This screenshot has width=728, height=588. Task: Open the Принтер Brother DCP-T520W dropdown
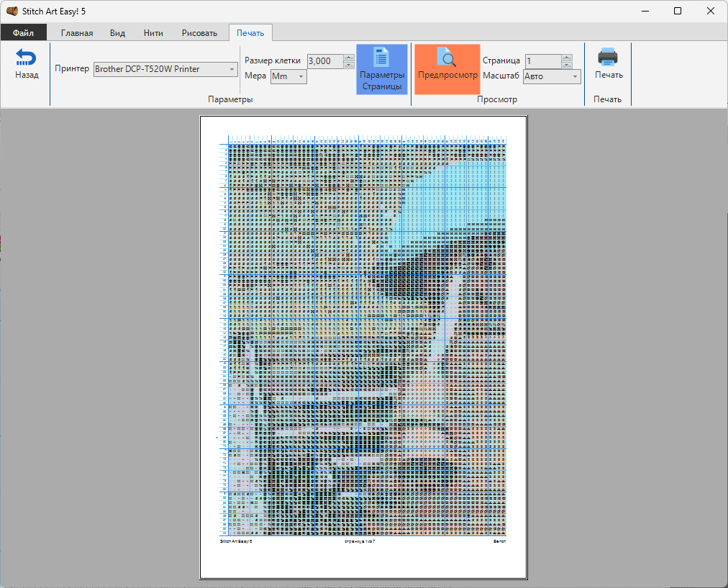coord(165,69)
